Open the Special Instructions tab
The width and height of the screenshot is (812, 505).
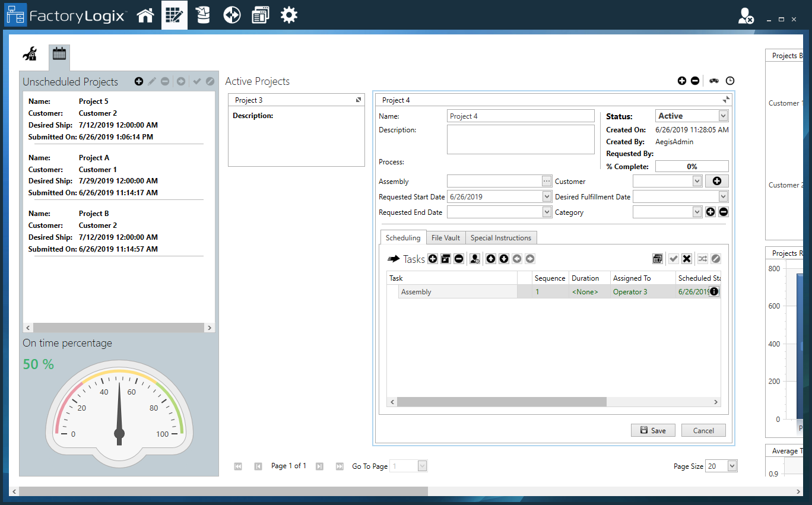500,238
